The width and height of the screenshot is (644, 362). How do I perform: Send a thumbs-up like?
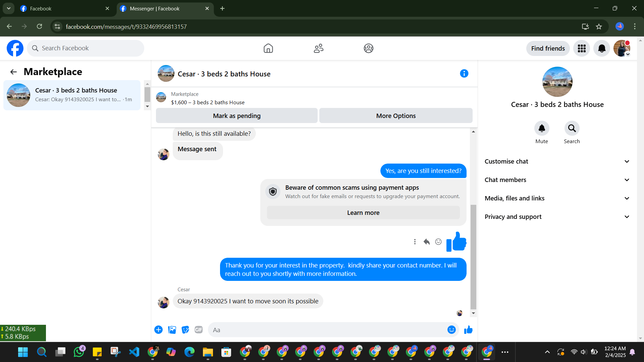468,330
